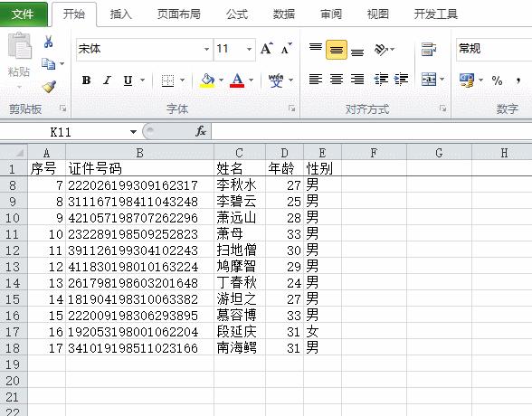Select the 证件号码 header cell

(x=139, y=168)
